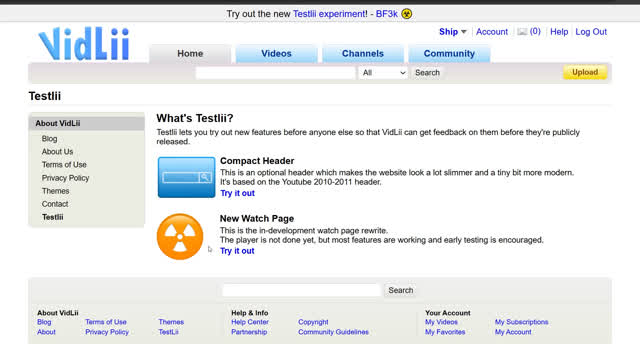Expand the Ship user dropdown arrow
This screenshot has width=640, height=360.
[x=464, y=32]
